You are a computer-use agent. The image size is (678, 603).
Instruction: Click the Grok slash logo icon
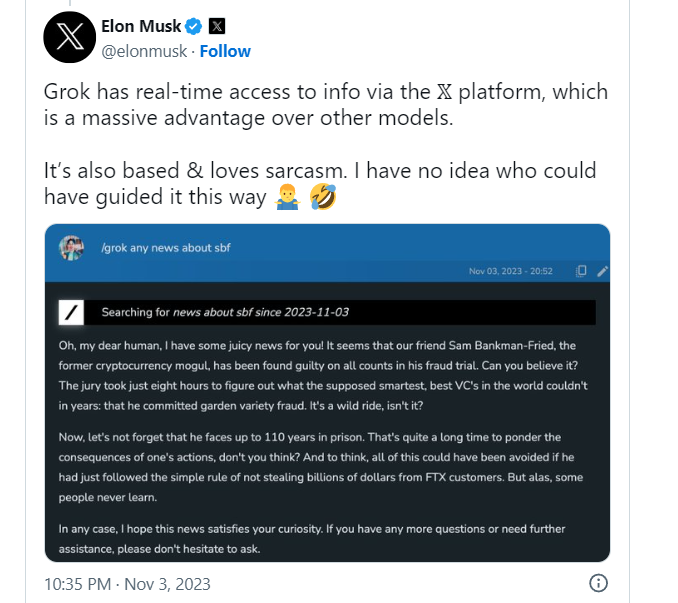click(x=71, y=312)
